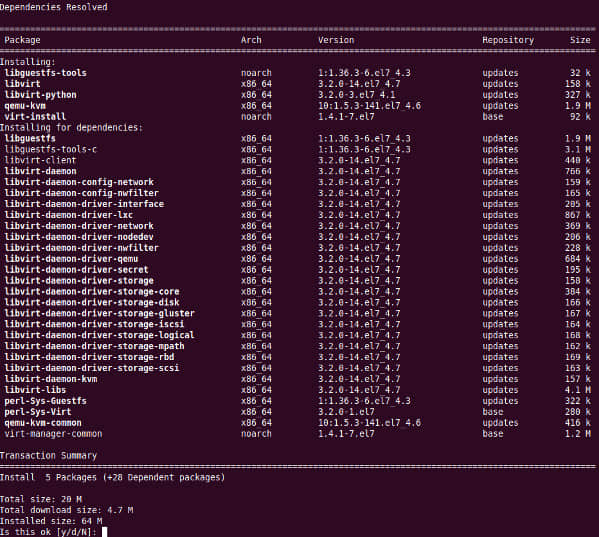
Task: Click 'libvirt-daemon-driver-qemu' package name
Action: (x=71, y=259)
